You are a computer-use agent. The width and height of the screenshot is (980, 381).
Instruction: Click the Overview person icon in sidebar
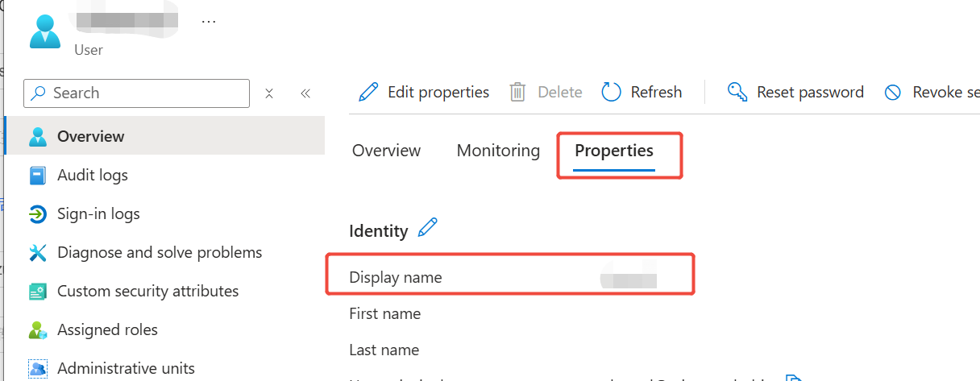click(38, 136)
